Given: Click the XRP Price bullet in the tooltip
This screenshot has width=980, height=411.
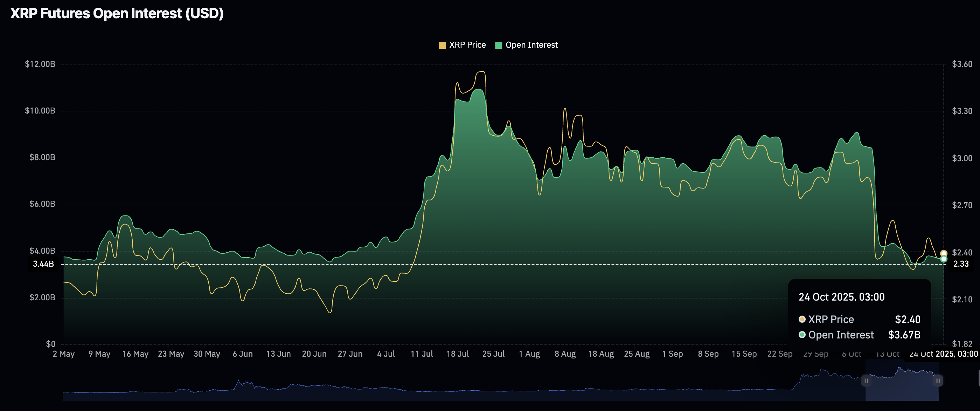Looking at the screenshot, I should pos(802,319).
